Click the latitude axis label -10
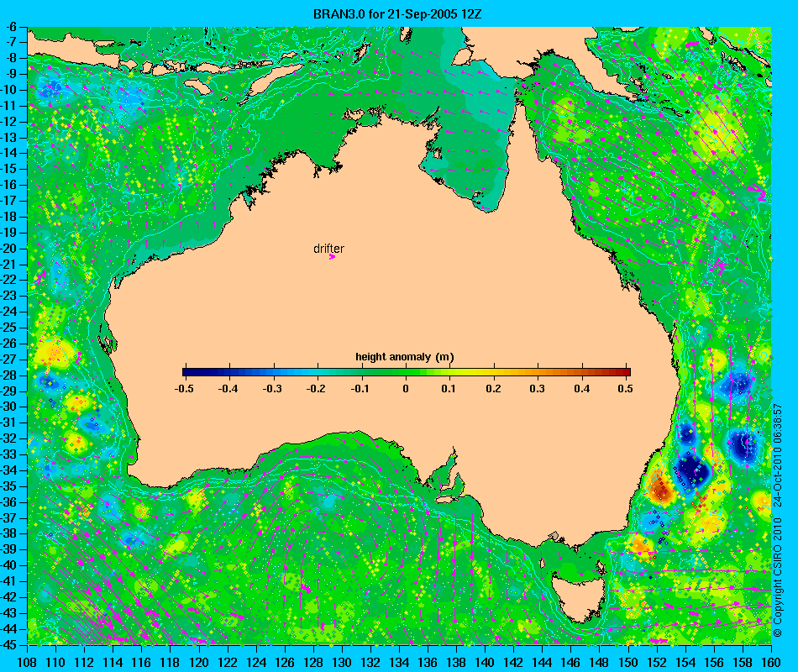The image size is (798, 672). 9,90
